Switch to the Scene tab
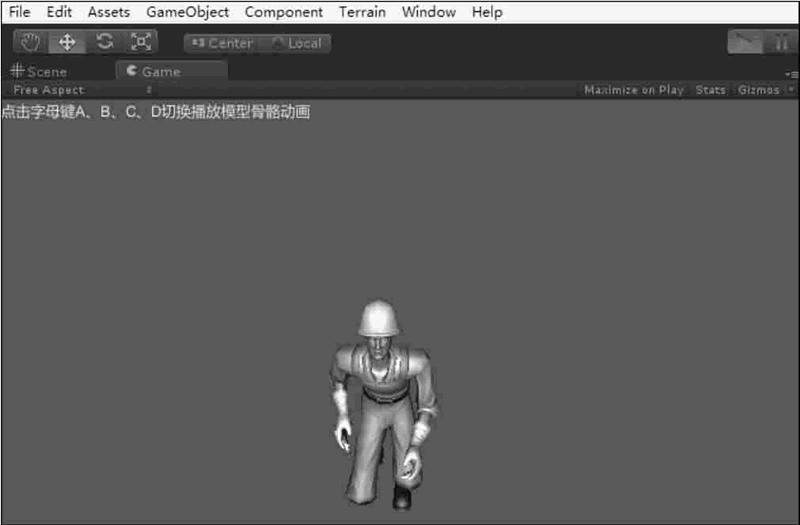Screen dimensions: 800x525 [39, 72]
